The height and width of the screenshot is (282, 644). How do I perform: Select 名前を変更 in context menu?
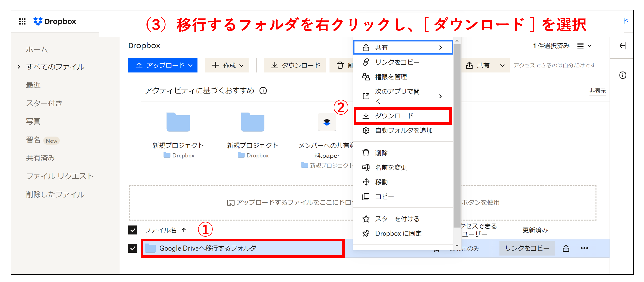[x=403, y=167]
